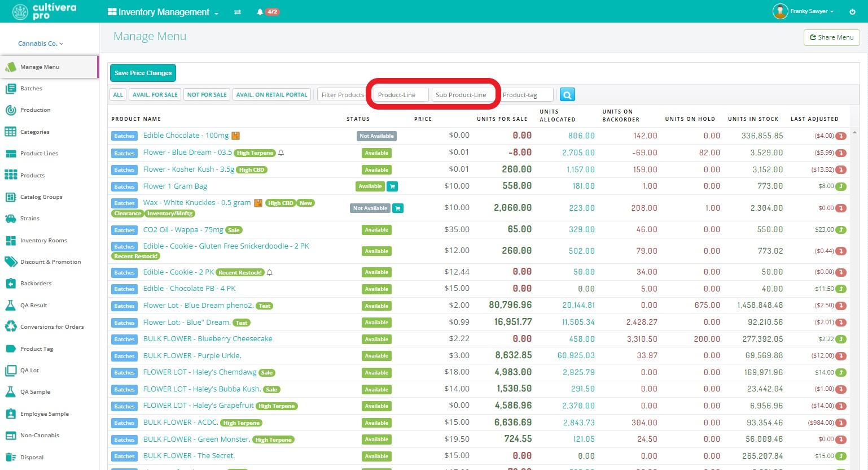
Task: Toggle Available status for FLOWER LOT - Haley's Grapefruit
Action: [x=376, y=406]
